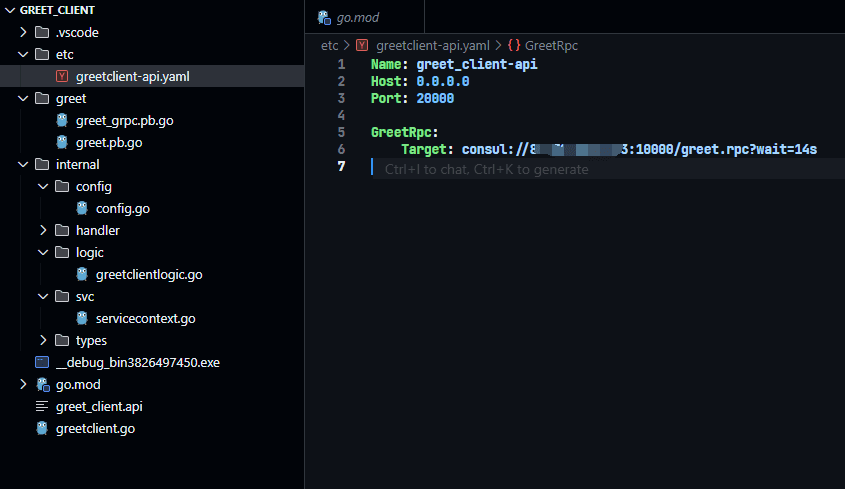Expand the types folder chevron
The width and height of the screenshot is (845, 489).
pos(43,340)
